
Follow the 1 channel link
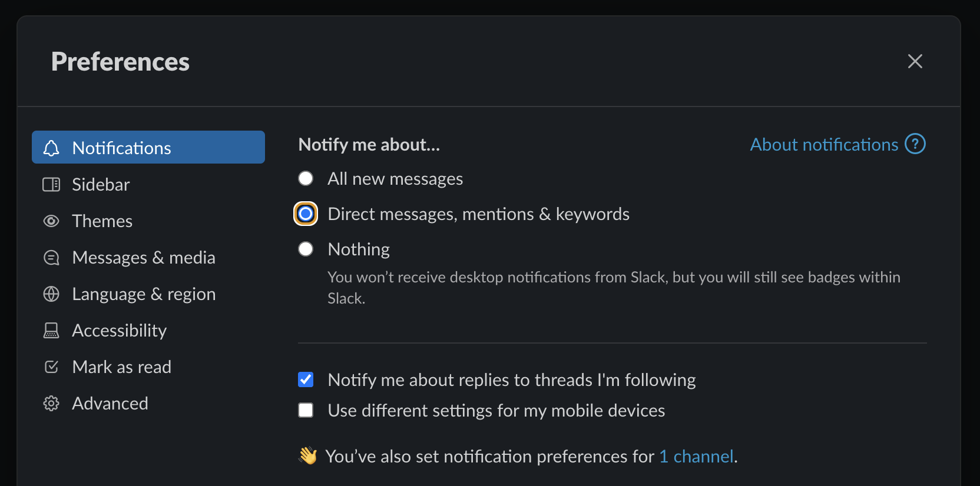(x=696, y=457)
